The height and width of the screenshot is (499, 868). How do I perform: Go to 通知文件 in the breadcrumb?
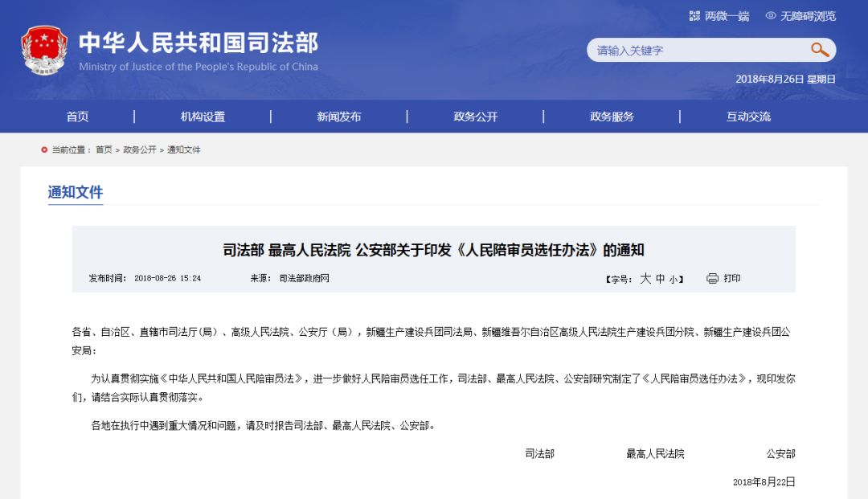184,150
